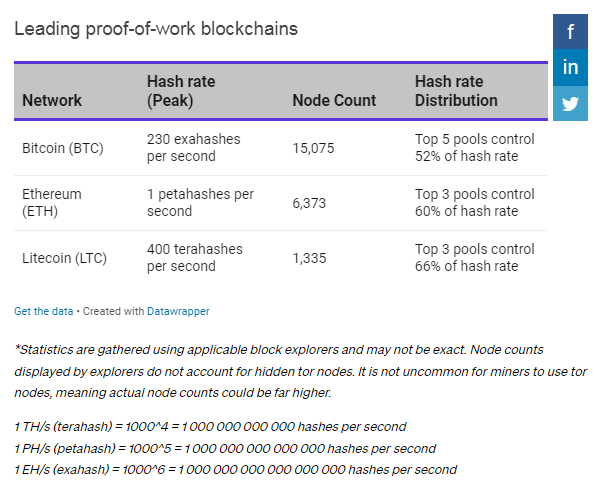
Task: Click the 1 petahashes per second cell
Action: click(x=200, y=202)
